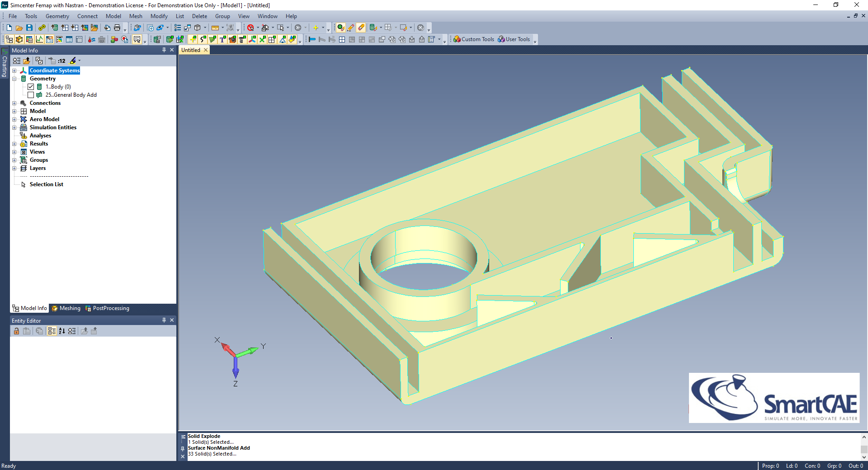Click the New model file icon
Viewport: 868px width, 470px height.
[9, 28]
